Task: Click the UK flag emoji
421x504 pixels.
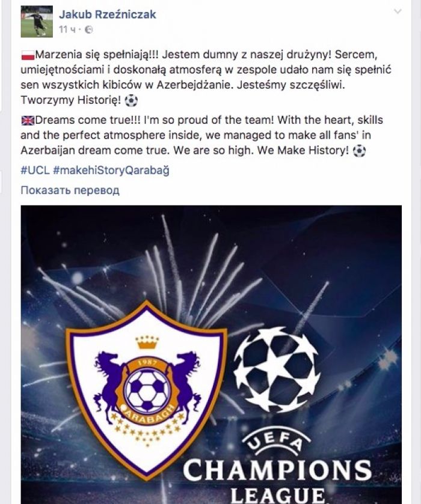Action: [28, 121]
